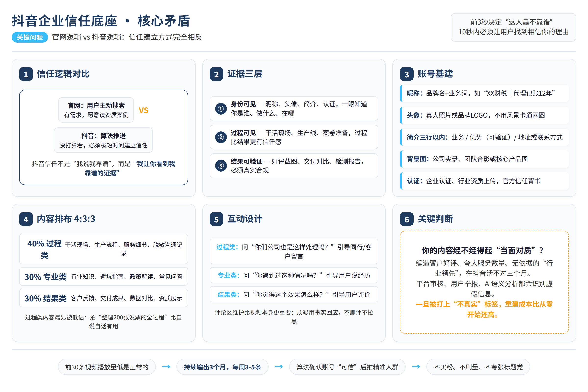
Task: Click the 昵称 row in 账号基建
Action: [x=484, y=93]
